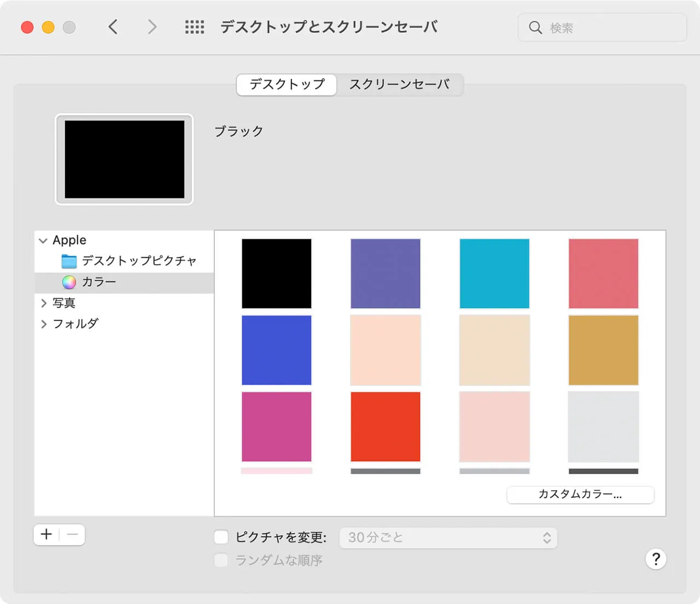The image size is (700, 604).
Task: Click the magnifying glass search icon
Action: (x=535, y=27)
